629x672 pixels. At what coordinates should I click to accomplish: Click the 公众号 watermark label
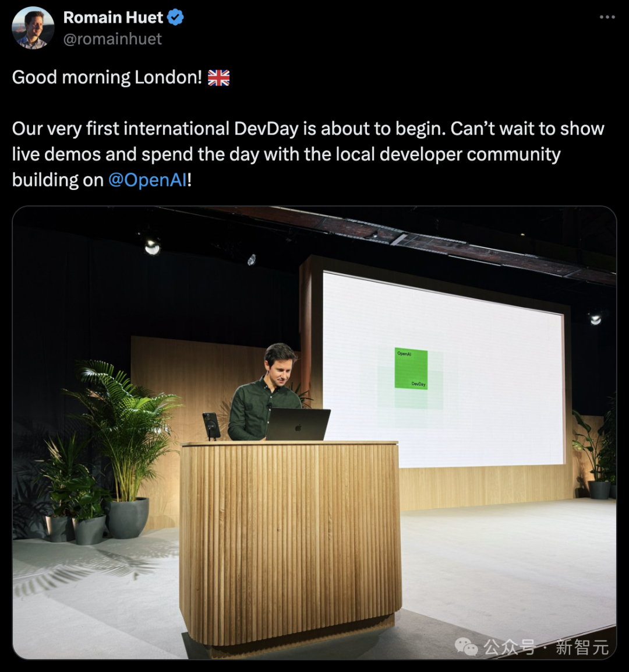(x=509, y=647)
